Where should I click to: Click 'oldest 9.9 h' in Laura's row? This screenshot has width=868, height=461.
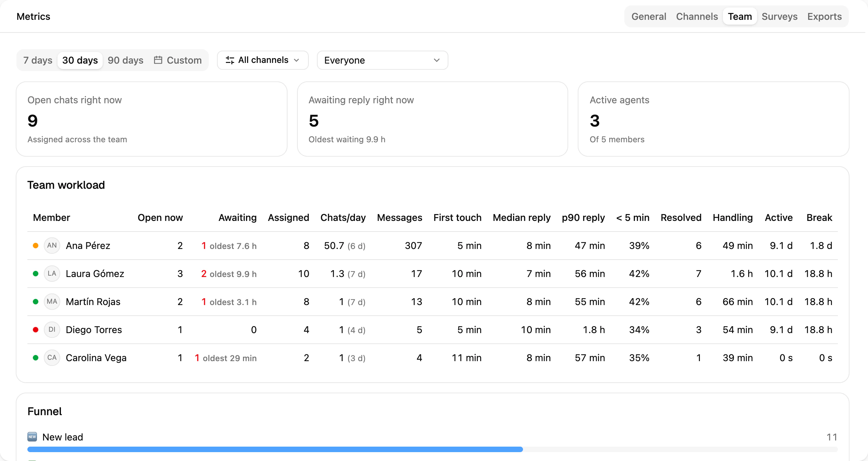pos(233,274)
